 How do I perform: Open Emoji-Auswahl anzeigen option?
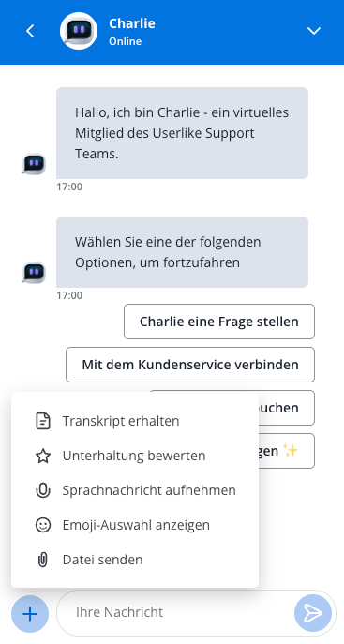pyautogui.click(x=135, y=525)
